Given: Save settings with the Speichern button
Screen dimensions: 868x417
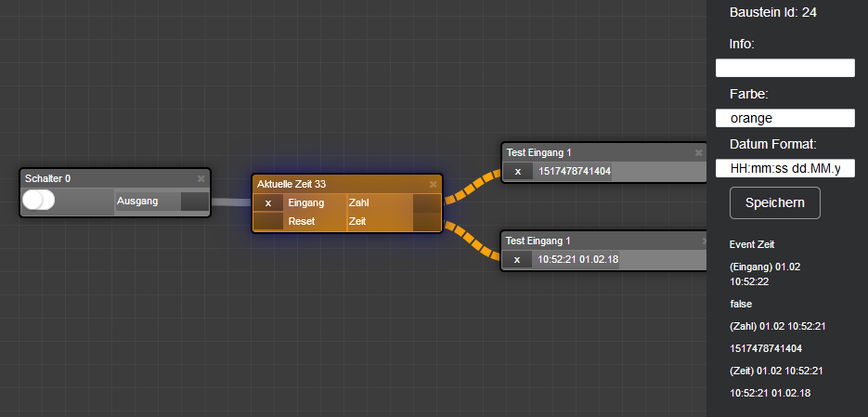Looking at the screenshot, I should [775, 202].
